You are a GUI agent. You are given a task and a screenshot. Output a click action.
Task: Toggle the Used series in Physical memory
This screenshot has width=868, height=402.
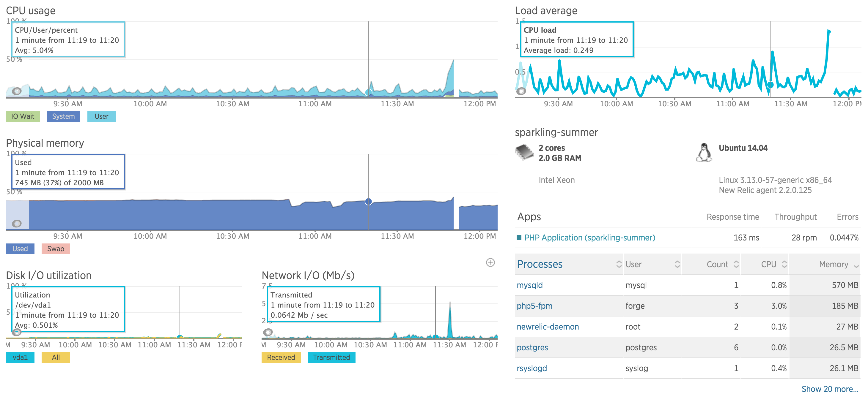coord(20,249)
